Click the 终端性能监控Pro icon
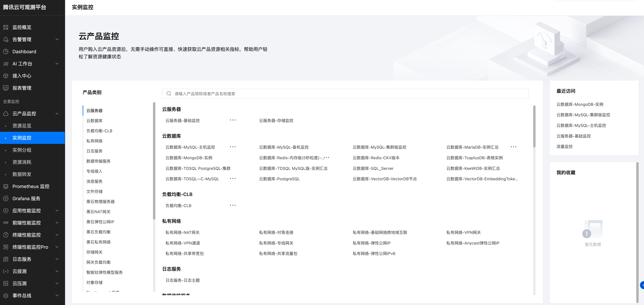The width and height of the screenshot is (644, 305). (6, 247)
